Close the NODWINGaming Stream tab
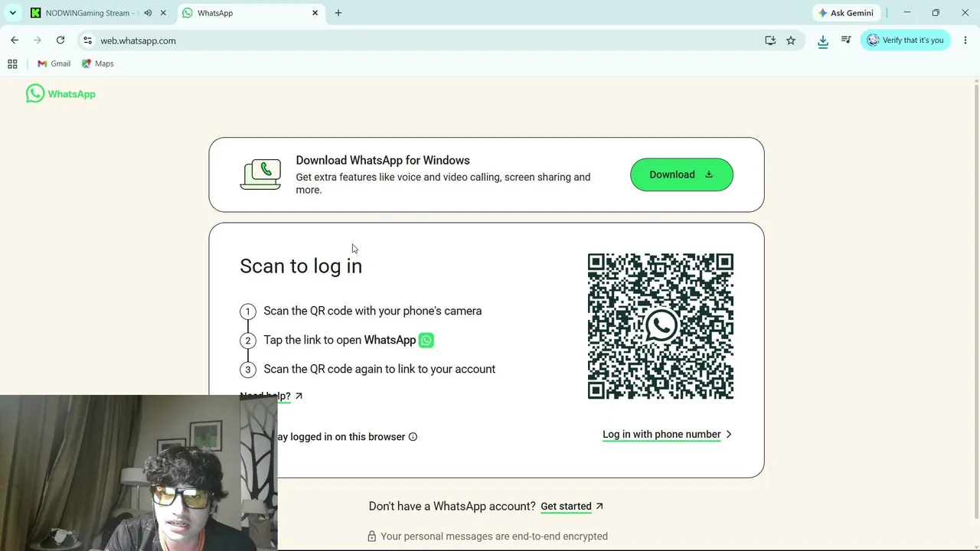This screenshot has width=980, height=551. tap(163, 13)
